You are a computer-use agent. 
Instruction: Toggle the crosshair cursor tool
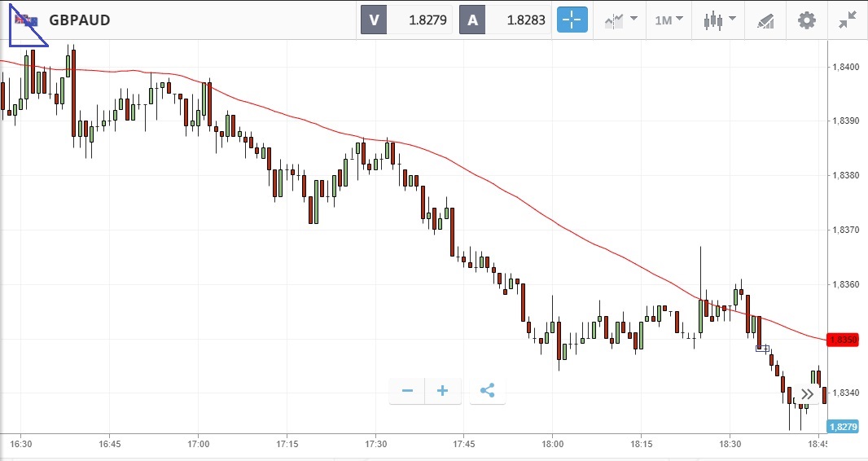pyautogui.click(x=572, y=20)
